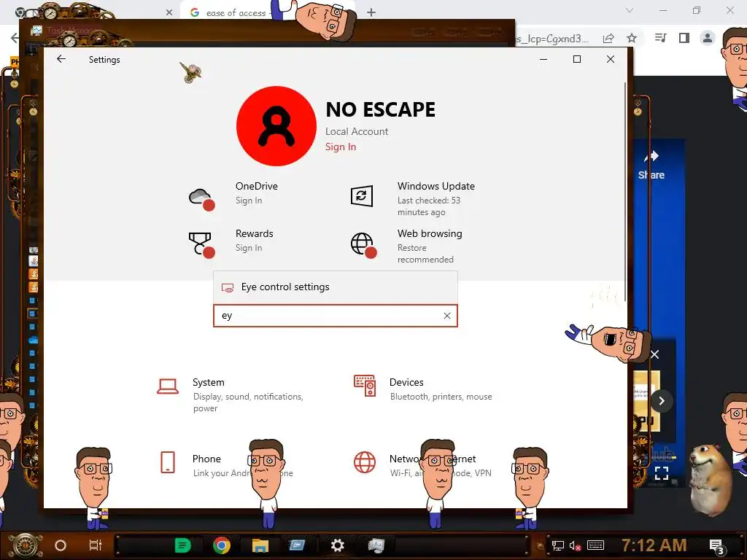The height and width of the screenshot is (560, 747).
Task: Go back using the Settings back arrow
Action: [61, 59]
